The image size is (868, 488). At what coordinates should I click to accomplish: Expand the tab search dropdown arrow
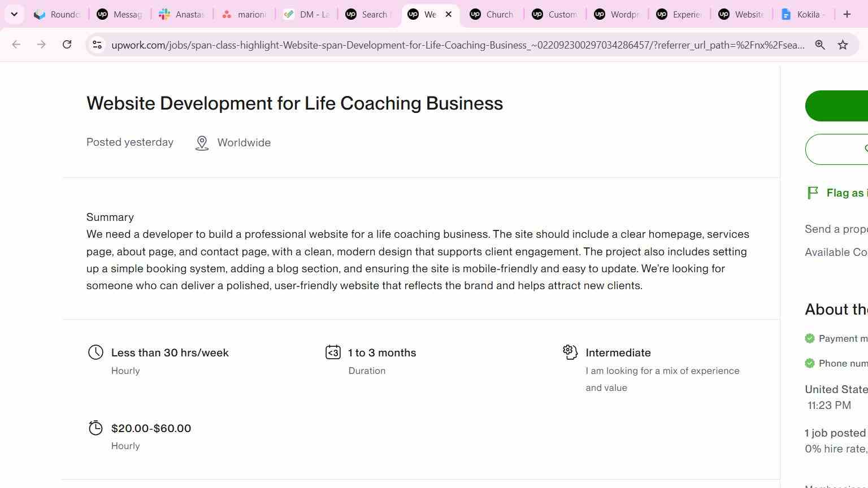coord(14,14)
